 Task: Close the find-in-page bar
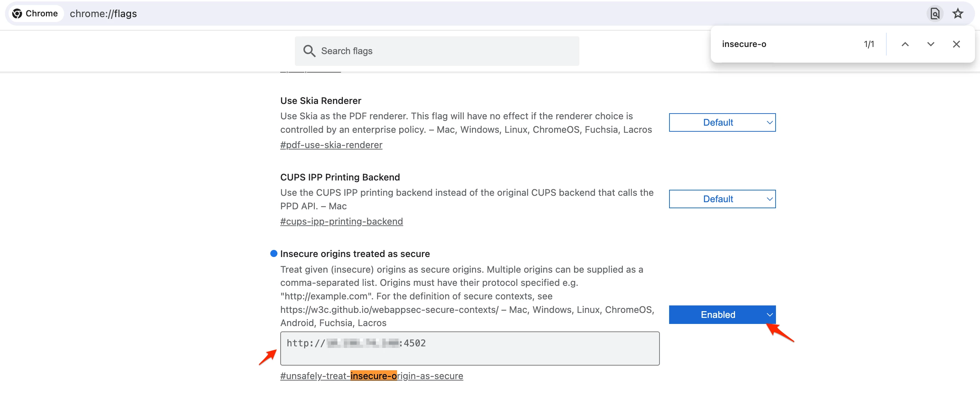956,44
